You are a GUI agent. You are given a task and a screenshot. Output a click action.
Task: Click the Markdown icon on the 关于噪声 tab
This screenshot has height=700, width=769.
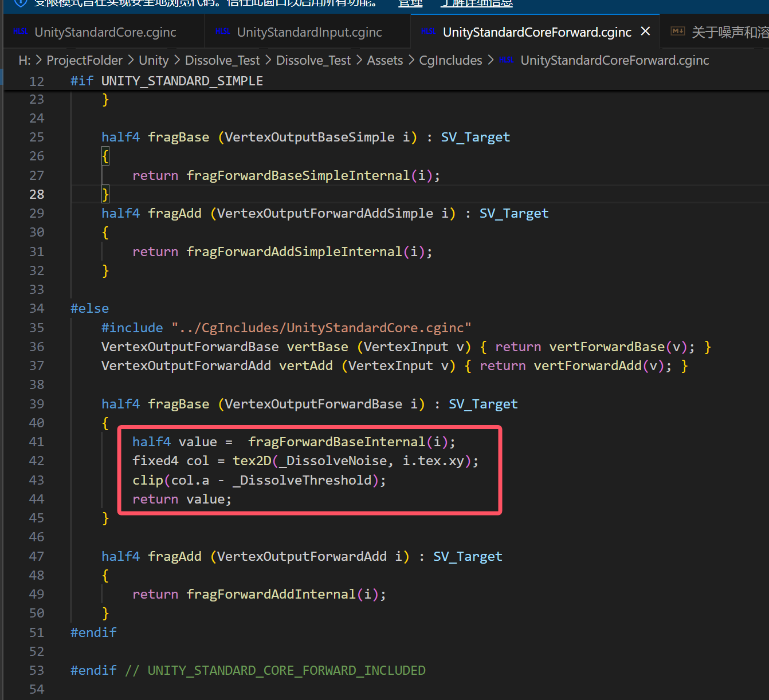[677, 32]
